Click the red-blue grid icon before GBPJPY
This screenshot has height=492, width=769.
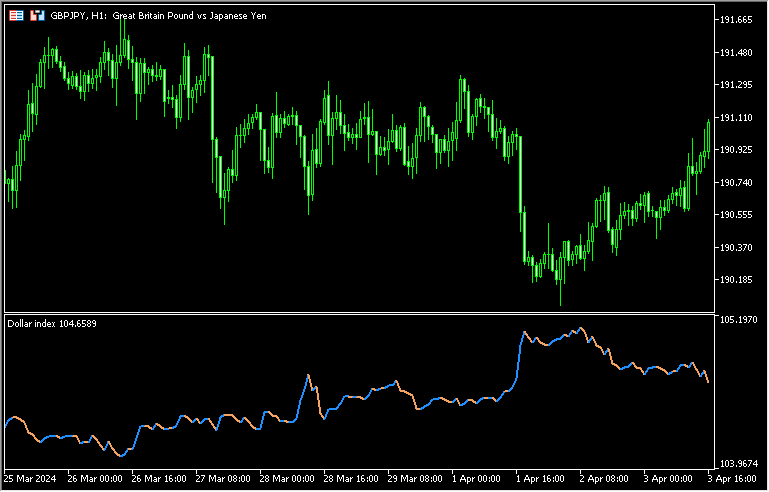[17, 16]
